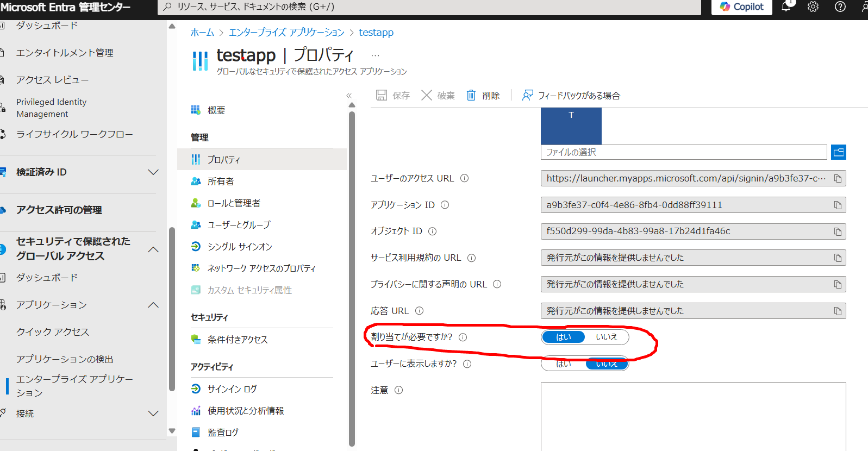
Task: Show info tooltip for 割り当てが必要ですか?
Action: (x=463, y=337)
